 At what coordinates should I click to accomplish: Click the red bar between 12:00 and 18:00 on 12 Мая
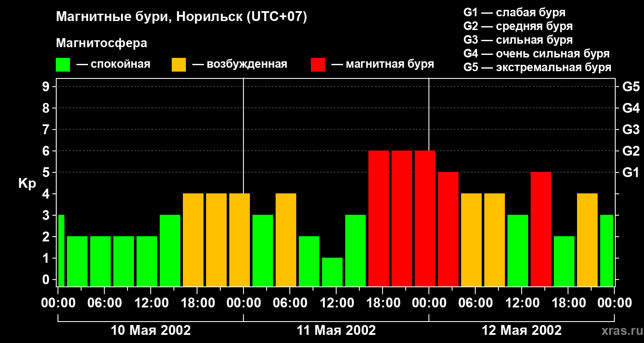[x=541, y=229]
